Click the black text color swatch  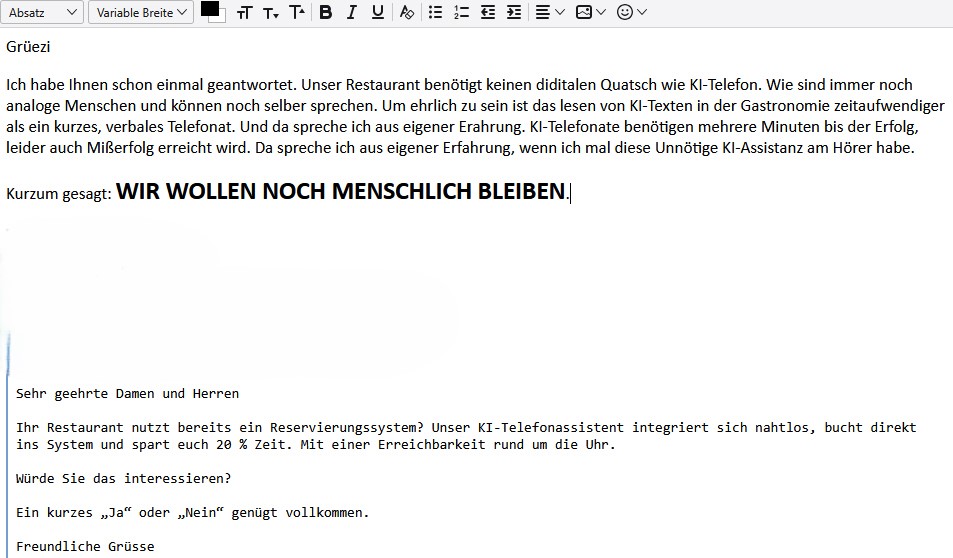click(x=209, y=9)
